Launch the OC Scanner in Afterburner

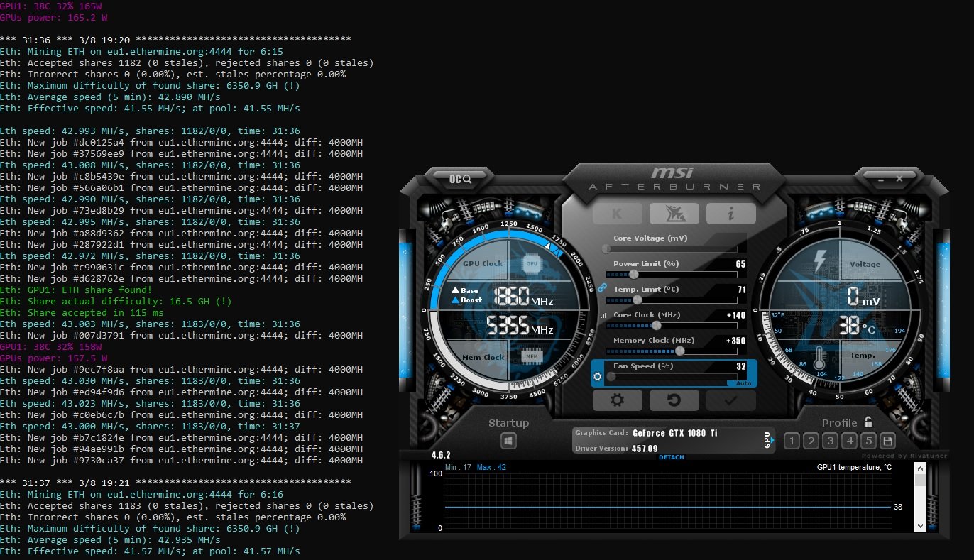(x=460, y=179)
